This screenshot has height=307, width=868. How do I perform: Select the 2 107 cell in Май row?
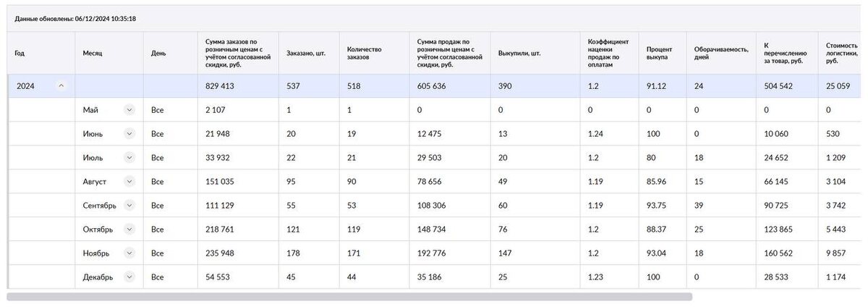[238, 109]
